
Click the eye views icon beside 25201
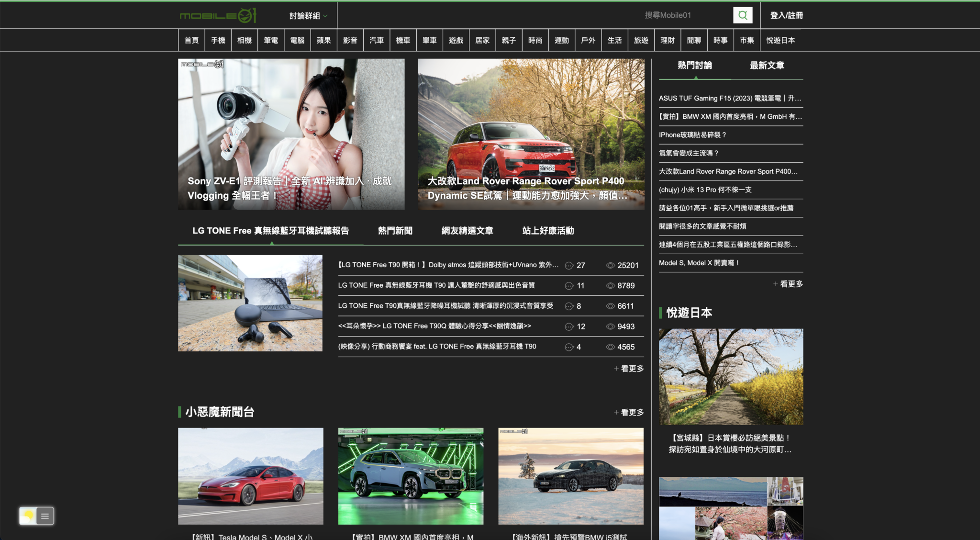coord(610,266)
